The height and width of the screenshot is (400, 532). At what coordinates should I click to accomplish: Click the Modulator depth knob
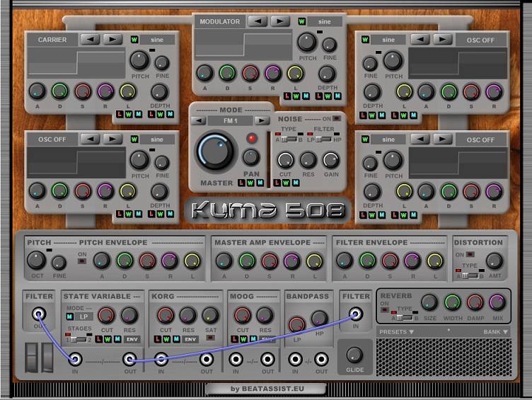point(326,73)
